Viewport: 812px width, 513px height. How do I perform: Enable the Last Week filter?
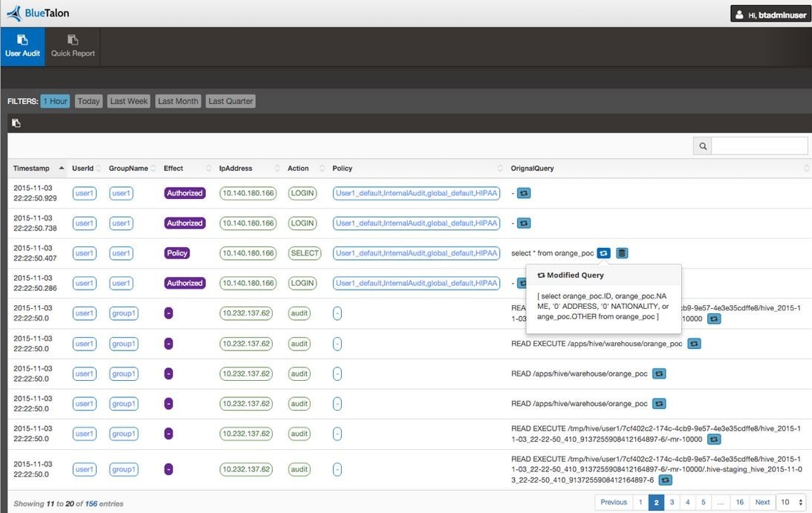point(129,101)
